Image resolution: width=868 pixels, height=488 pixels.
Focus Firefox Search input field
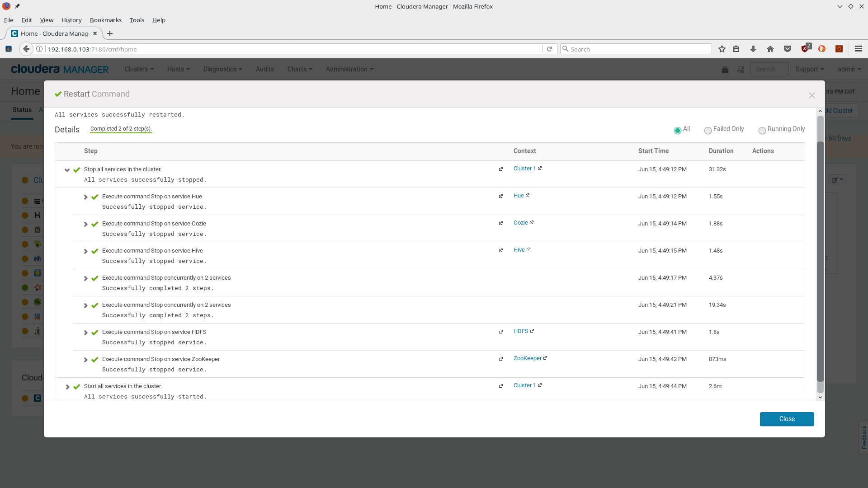[636, 49]
